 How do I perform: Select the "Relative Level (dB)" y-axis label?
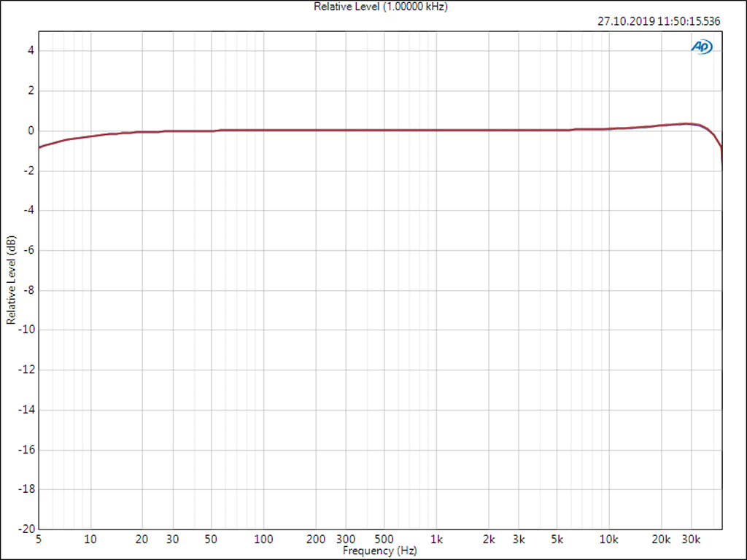tap(11, 280)
